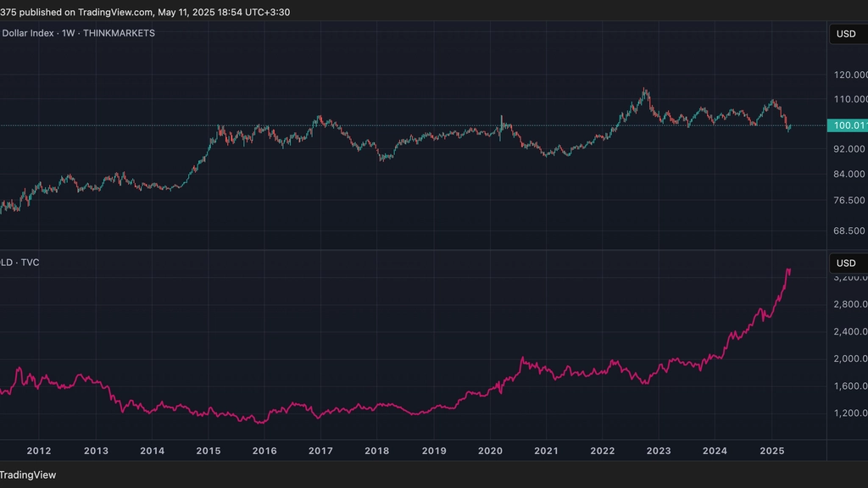
Task: Select the 2018 label on time axis
Action: [x=377, y=451]
